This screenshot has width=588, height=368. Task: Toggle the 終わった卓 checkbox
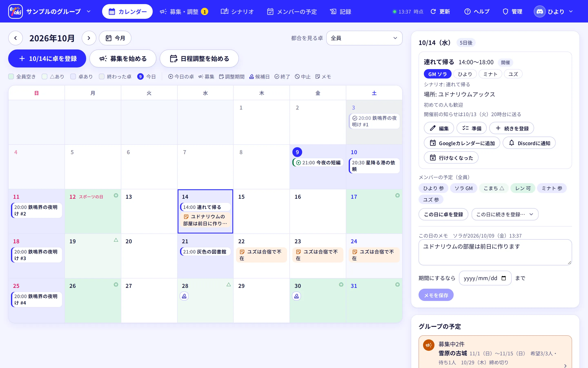click(101, 77)
